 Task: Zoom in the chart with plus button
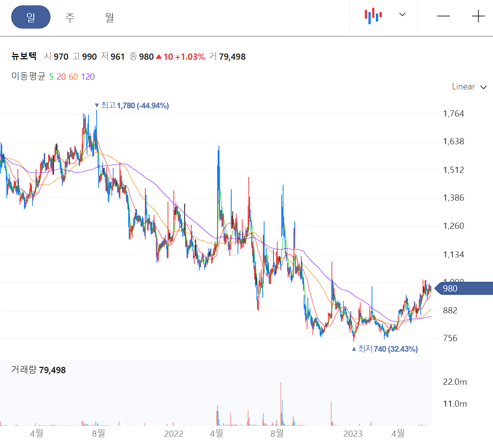tap(478, 16)
